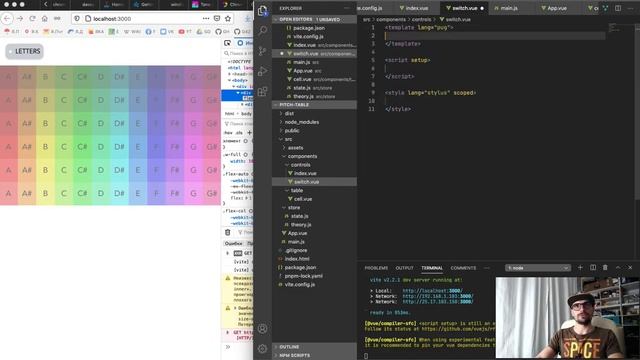Kill terminal with the trash icon

605,267
